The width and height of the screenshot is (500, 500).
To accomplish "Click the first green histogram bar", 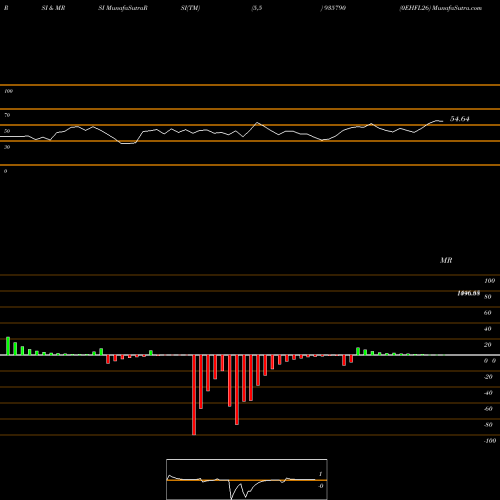I will click(x=8, y=346).
